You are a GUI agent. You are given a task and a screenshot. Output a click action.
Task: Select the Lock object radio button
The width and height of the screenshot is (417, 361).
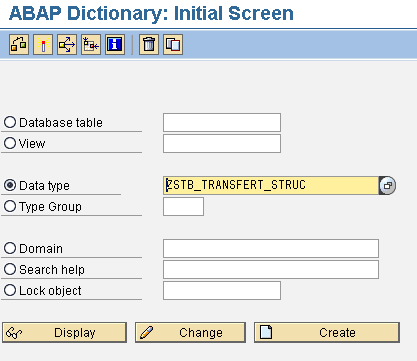click(x=10, y=290)
